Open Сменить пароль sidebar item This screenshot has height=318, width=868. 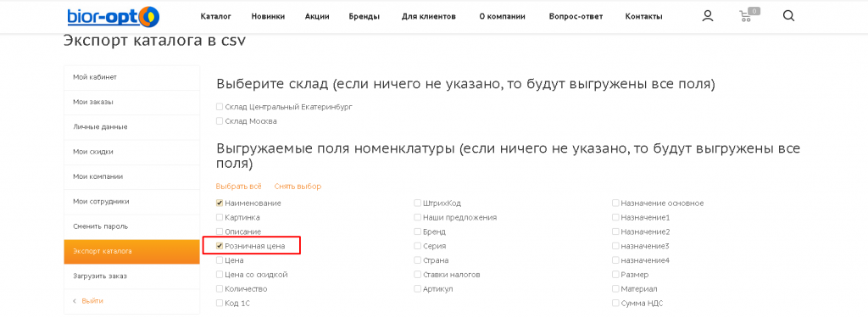131,227
